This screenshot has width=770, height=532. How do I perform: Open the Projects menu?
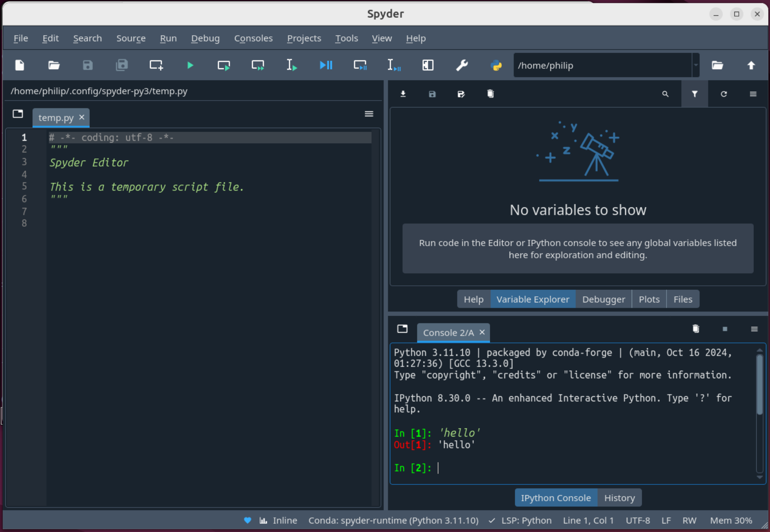point(304,38)
